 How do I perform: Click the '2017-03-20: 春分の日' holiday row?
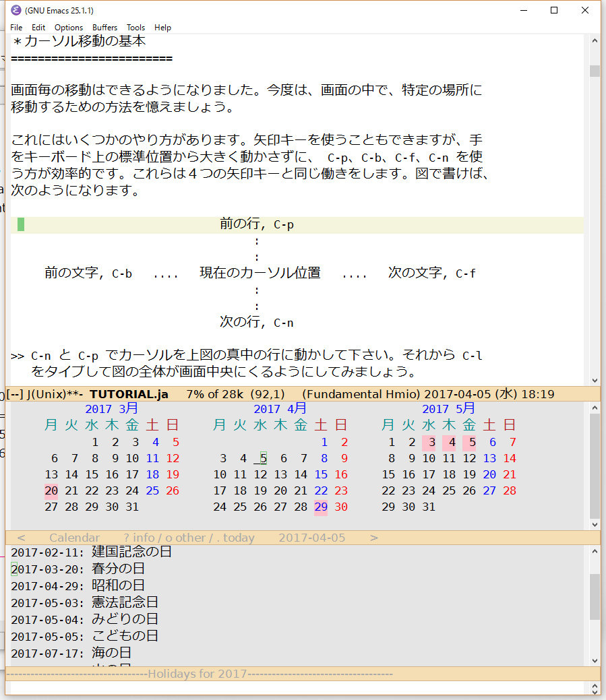(x=78, y=569)
